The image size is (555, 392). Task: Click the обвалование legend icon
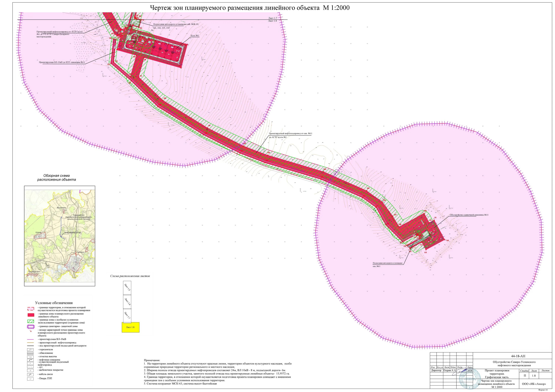pos(31,353)
